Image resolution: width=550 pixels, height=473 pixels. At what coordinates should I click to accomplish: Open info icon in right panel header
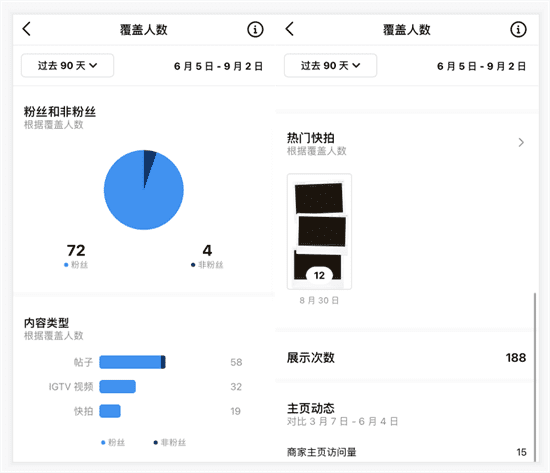518,29
